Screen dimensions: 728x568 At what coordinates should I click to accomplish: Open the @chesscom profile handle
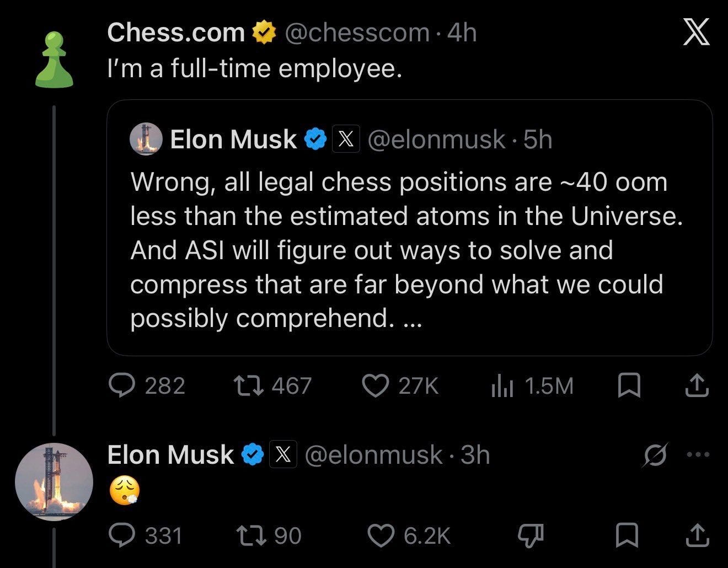(x=357, y=33)
